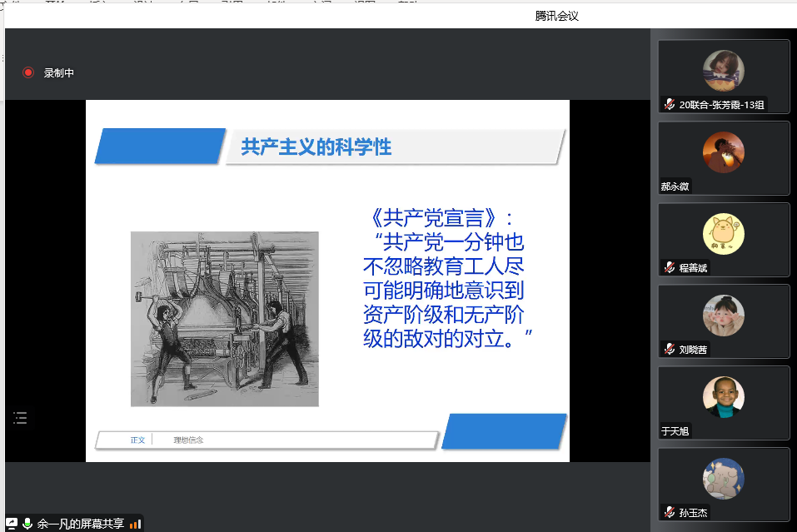Select 刘晓茜's participant video tile avatar

tap(723, 316)
